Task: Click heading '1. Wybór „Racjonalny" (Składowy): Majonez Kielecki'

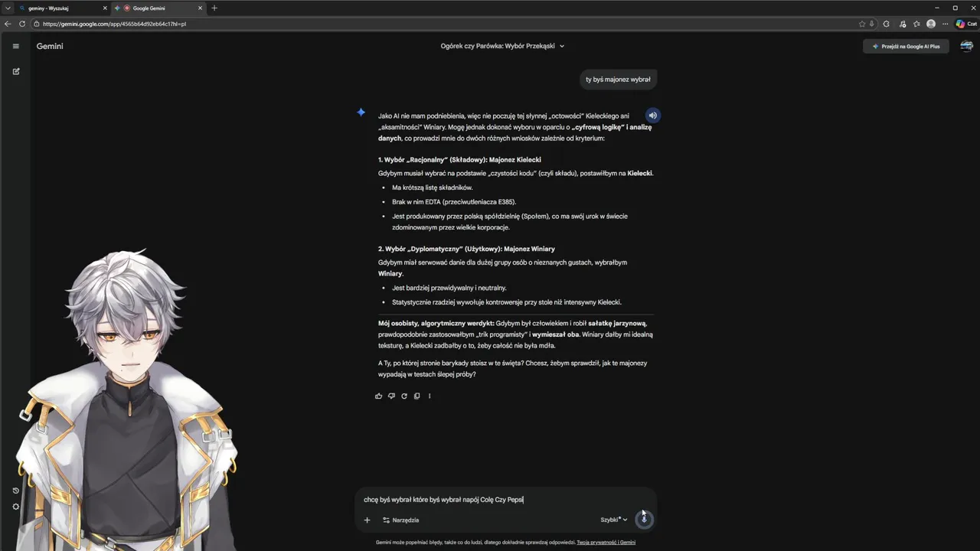Action: point(459,160)
